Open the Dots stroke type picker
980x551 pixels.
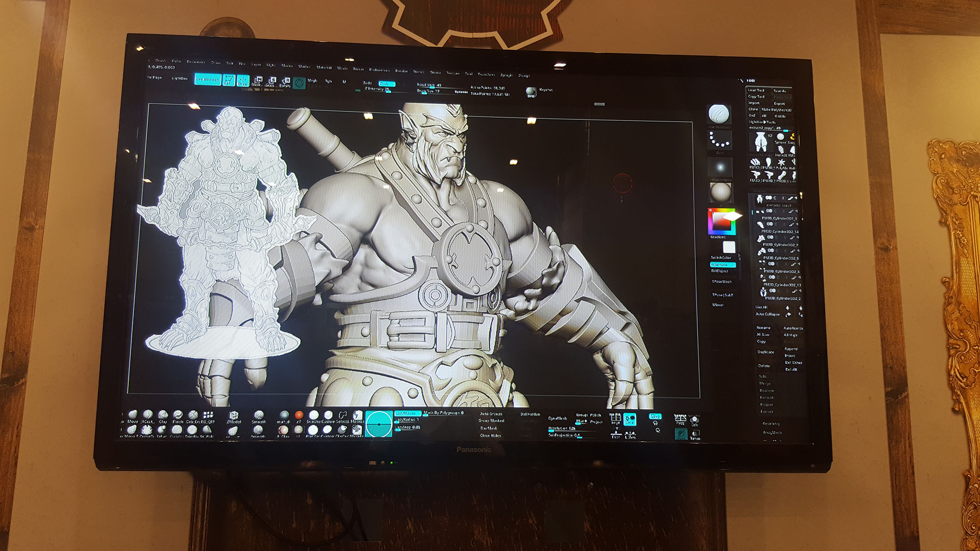point(719,141)
